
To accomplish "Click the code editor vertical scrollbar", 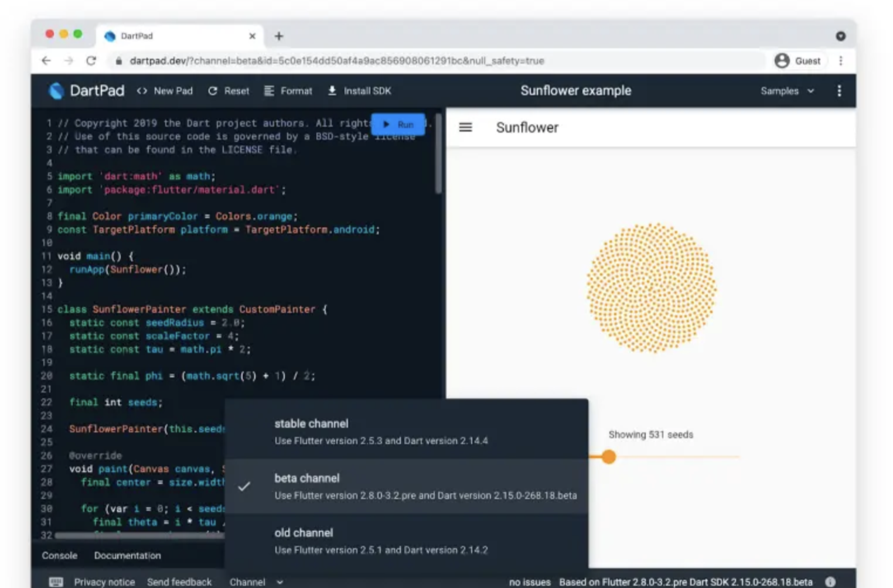I will click(438, 153).
